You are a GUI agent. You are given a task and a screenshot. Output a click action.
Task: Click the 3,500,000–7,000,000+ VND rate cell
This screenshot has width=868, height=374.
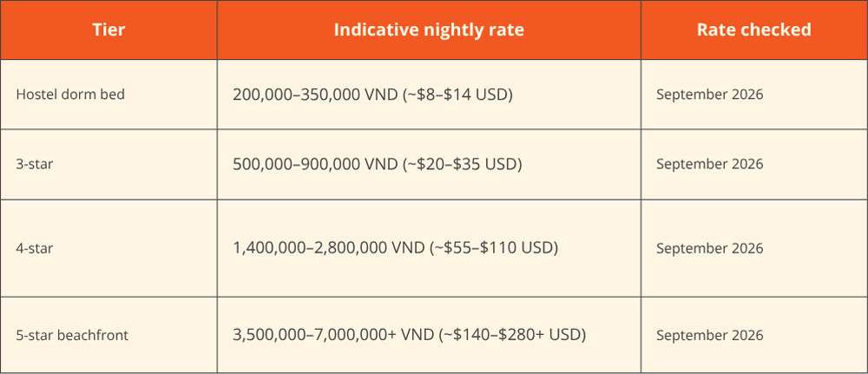coord(429,335)
